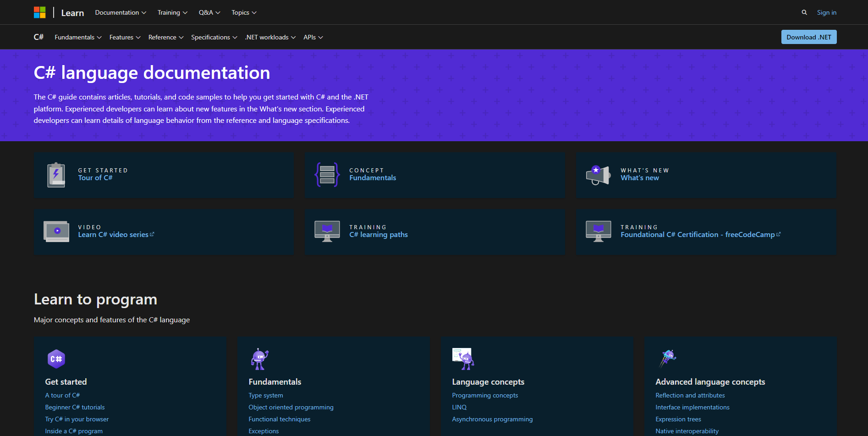Click the external link icon after freeCodeCamp
868x436 pixels.
[779, 234]
